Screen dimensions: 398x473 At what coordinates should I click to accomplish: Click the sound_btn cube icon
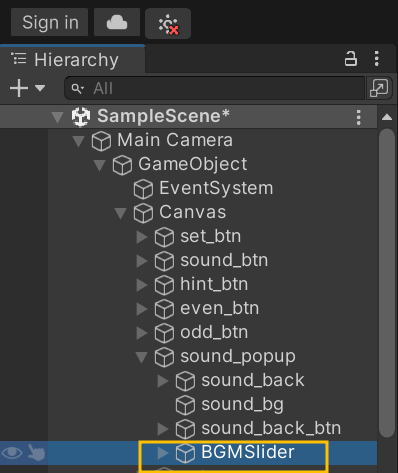point(164,261)
